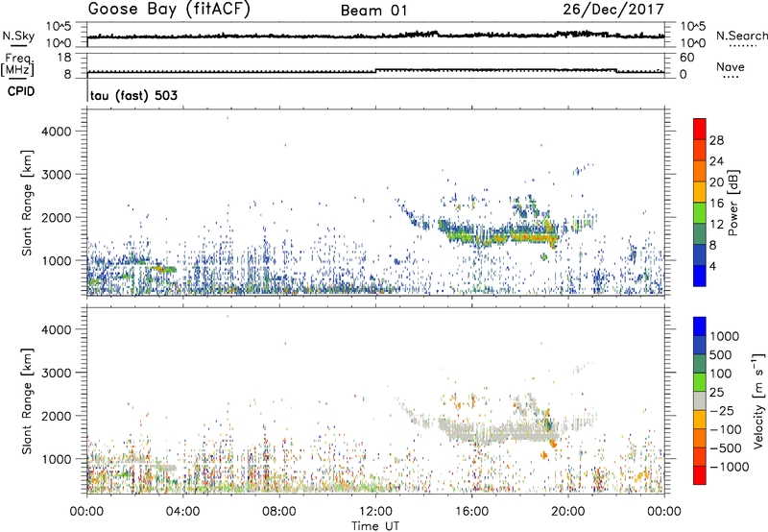The image size is (768, 532).
Task: Click the 'tau (fast) 503' mode text
Action: pyautogui.click(x=133, y=95)
